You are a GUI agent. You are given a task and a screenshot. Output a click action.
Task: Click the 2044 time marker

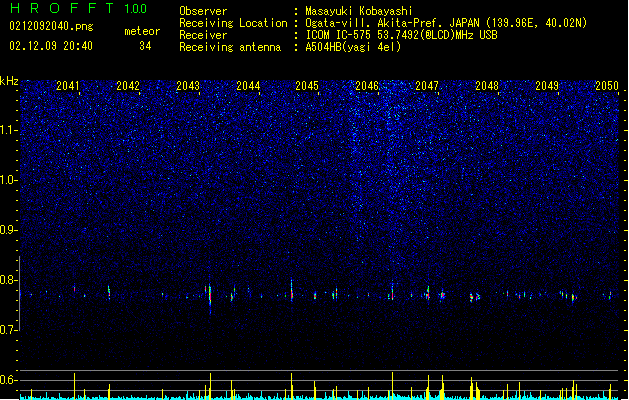pos(248,86)
